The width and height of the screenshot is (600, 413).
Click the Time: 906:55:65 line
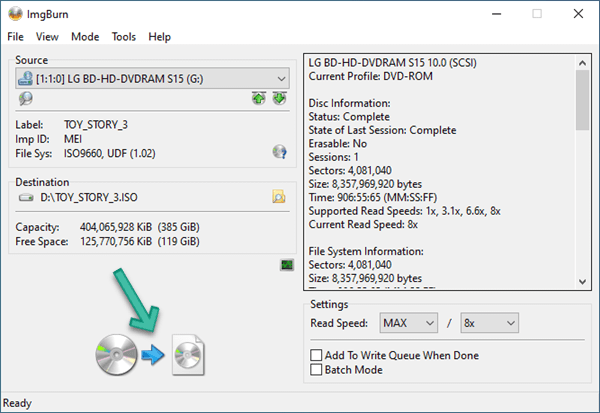point(373,198)
